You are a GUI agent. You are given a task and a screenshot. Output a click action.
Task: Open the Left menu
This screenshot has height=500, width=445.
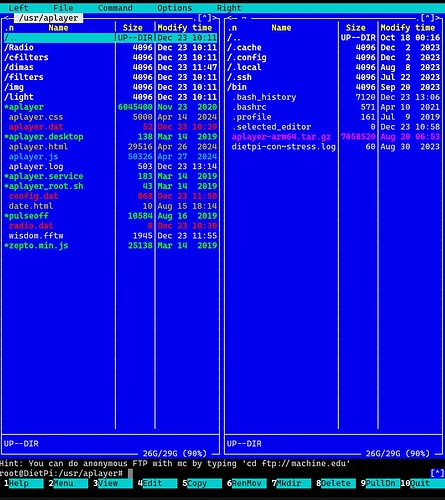tap(18, 8)
